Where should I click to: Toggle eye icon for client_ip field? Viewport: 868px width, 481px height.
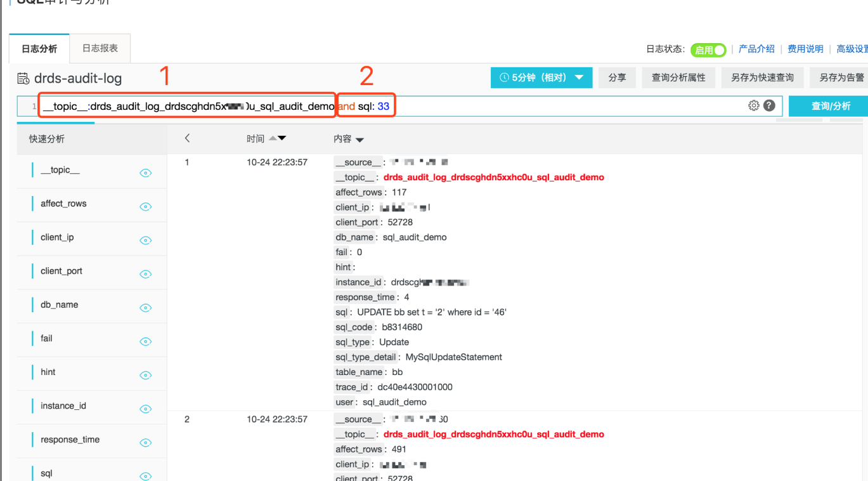pos(146,240)
